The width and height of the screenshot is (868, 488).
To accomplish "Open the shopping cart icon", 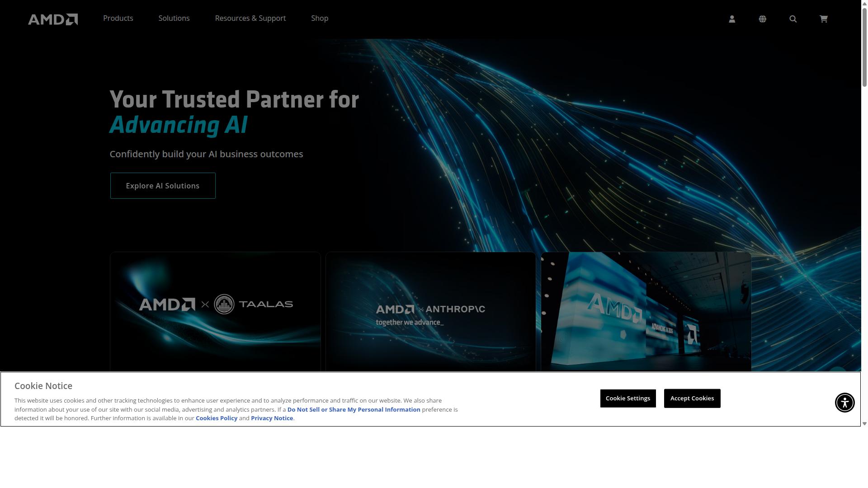I will point(824,19).
